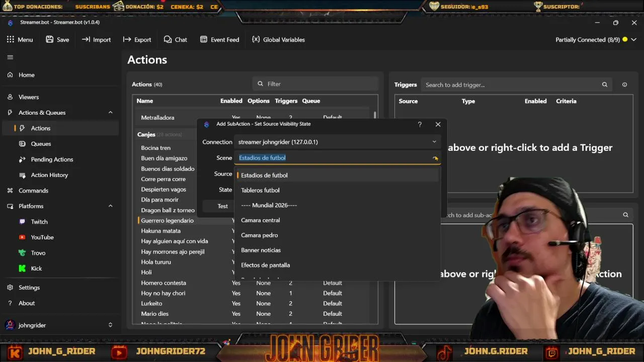The image size is (644, 362).
Task: Open Settings in sidebar
Action: (59, 288)
